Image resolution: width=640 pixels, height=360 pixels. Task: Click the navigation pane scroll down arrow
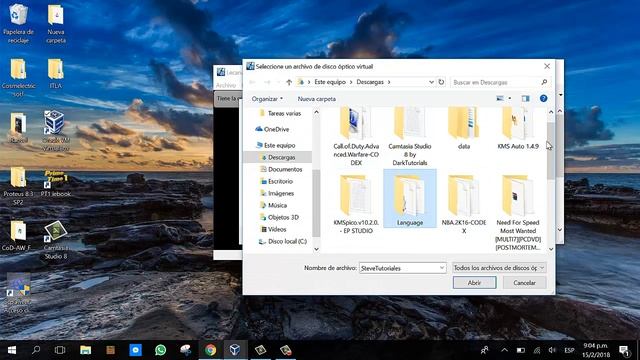coord(316,249)
